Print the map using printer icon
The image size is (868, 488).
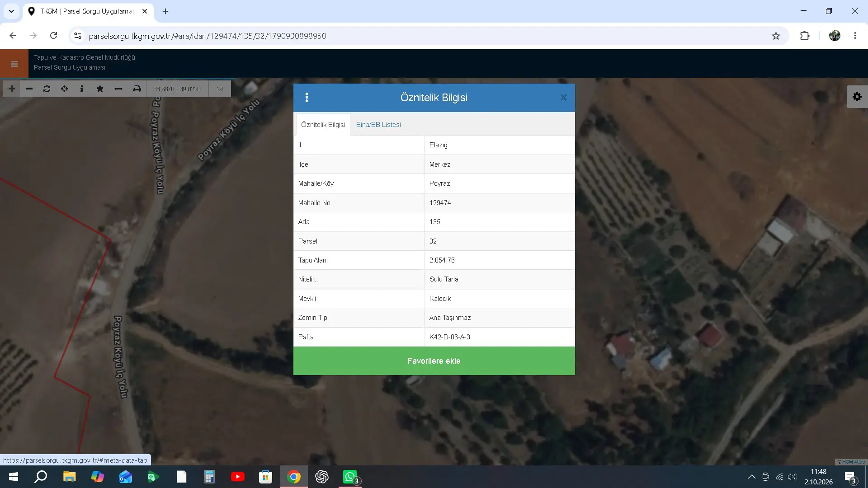[137, 89]
